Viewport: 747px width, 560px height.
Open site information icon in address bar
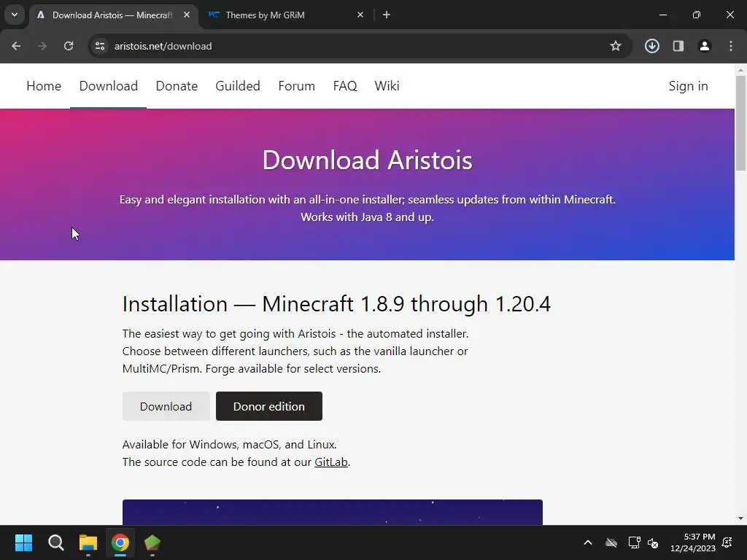coord(100,46)
